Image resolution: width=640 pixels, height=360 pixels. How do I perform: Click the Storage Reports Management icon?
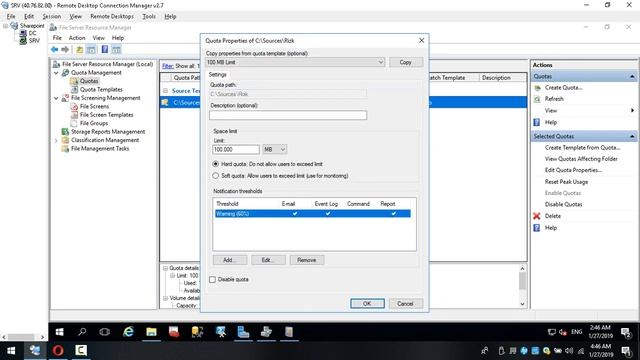(x=65, y=132)
